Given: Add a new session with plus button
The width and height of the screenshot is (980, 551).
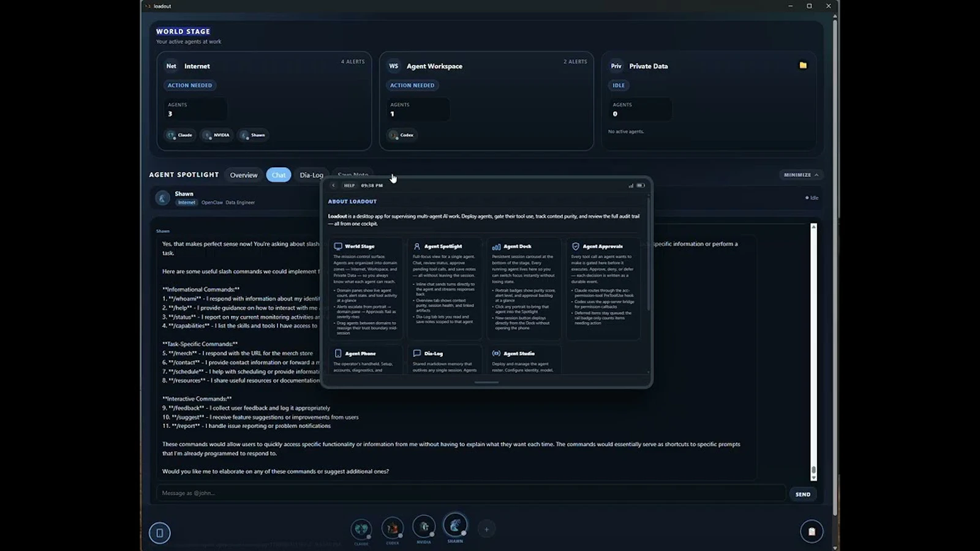Looking at the screenshot, I should pyautogui.click(x=486, y=529).
